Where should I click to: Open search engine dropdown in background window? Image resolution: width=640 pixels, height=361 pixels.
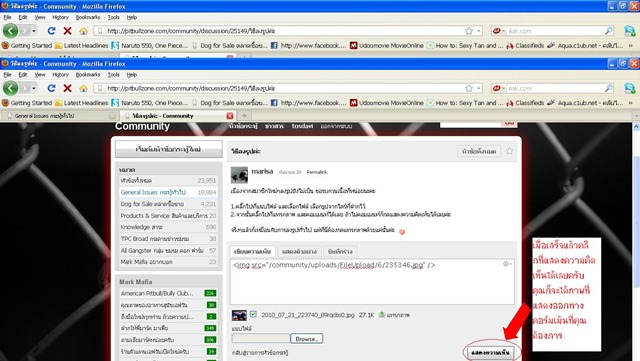click(x=498, y=31)
